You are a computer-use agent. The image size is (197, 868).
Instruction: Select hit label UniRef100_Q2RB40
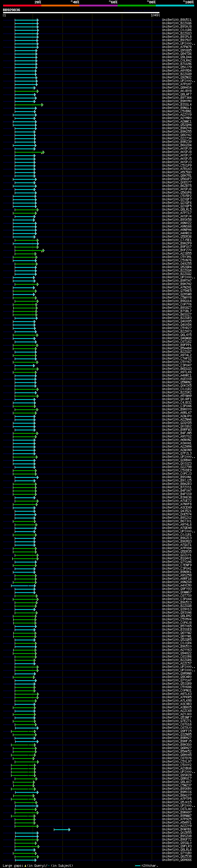coord(177,460)
